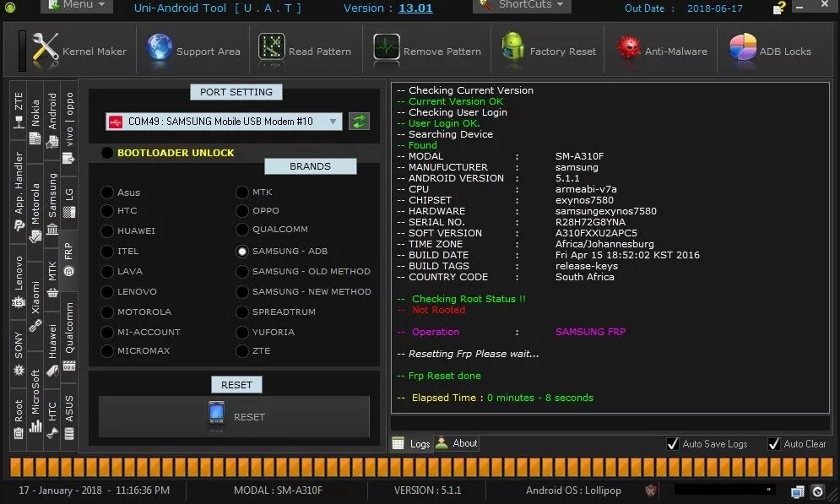Open the MTK side tab

tap(52, 279)
